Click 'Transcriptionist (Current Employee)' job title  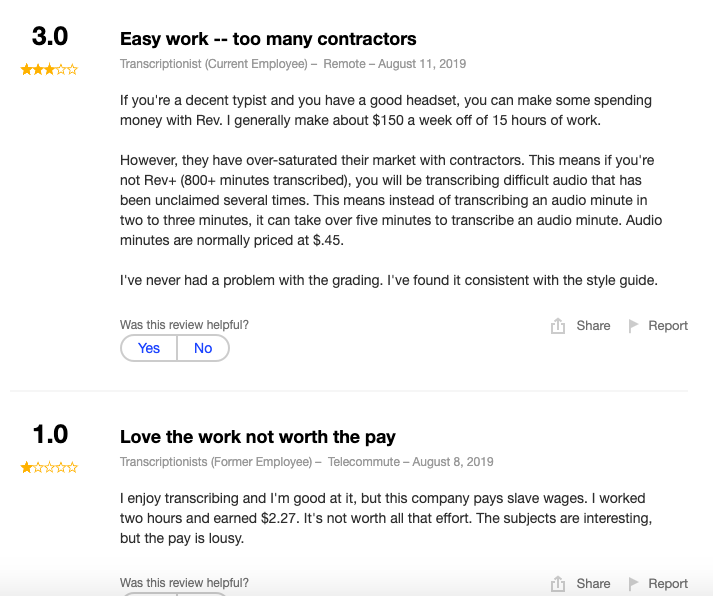point(214,64)
